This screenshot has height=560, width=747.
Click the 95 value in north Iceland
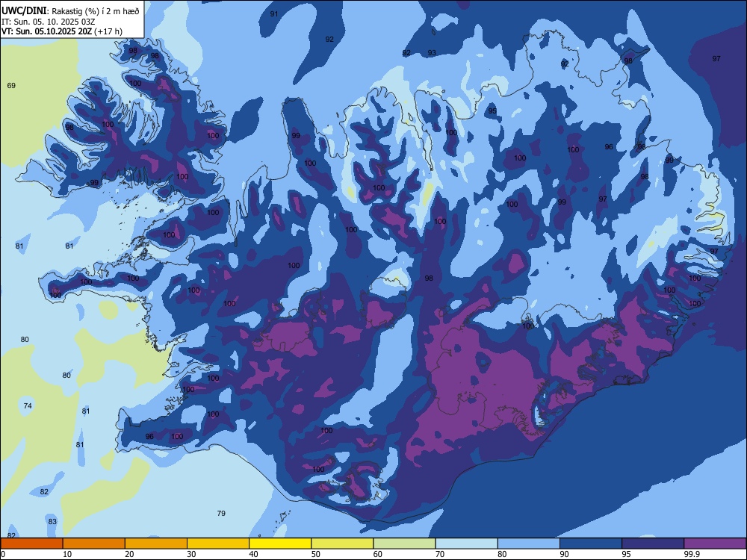click(x=492, y=111)
